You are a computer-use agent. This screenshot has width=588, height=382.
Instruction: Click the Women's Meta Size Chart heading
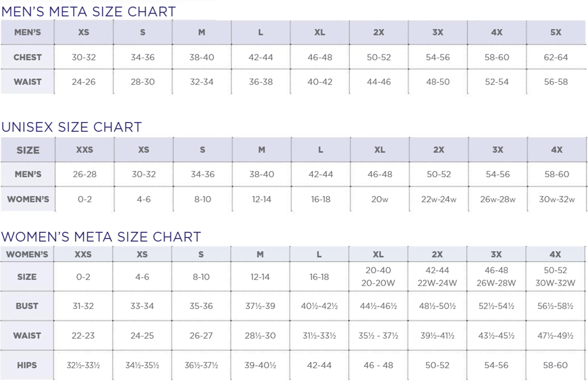[101, 237]
